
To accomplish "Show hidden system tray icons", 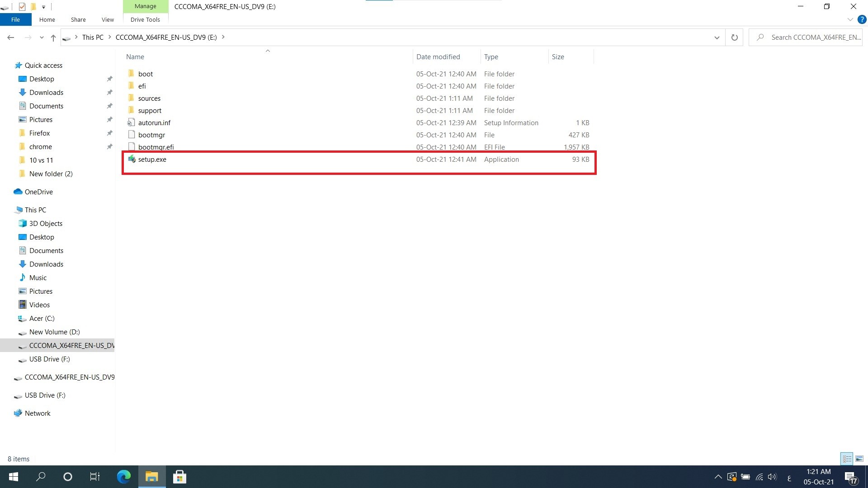I will click(x=718, y=477).
